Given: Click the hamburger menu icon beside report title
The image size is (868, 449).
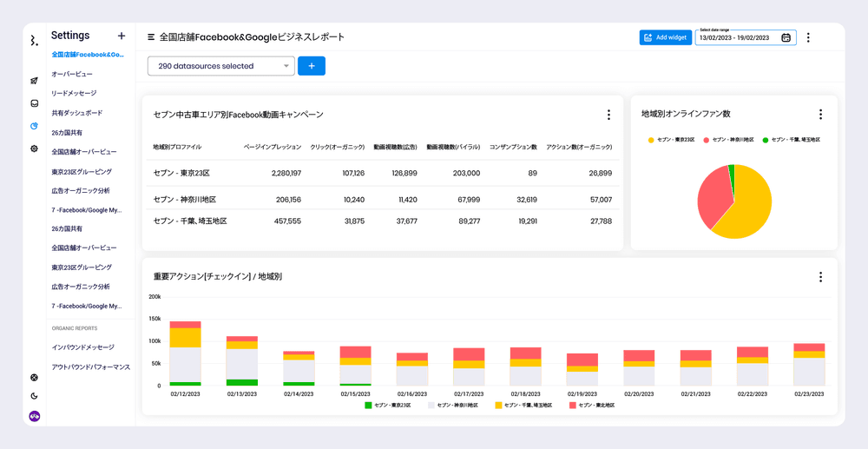Looking at the screenshot, I should point(151,37).
